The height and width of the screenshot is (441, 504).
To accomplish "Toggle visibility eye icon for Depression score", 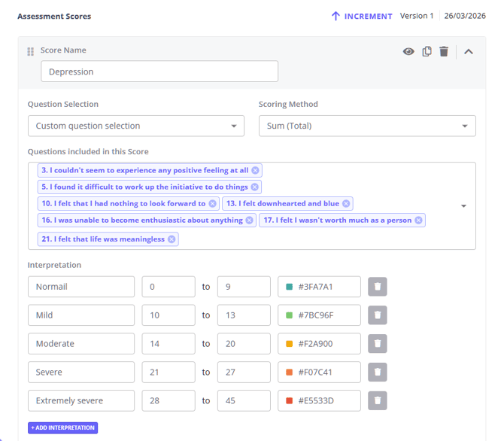I will [x=408, y=51].
